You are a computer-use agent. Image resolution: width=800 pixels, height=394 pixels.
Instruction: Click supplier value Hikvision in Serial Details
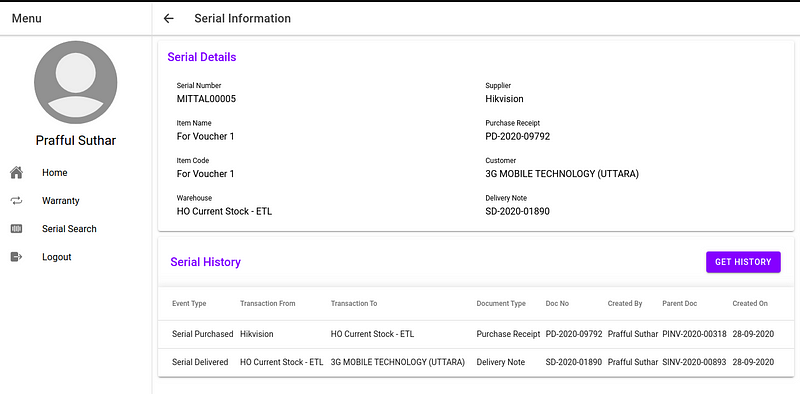(x=504, y=99)
